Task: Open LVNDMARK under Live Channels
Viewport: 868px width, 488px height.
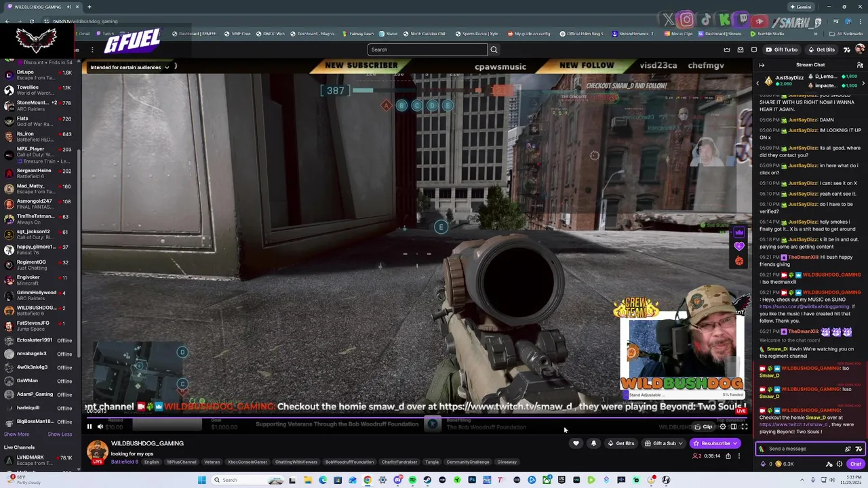Action: point(39,460)
